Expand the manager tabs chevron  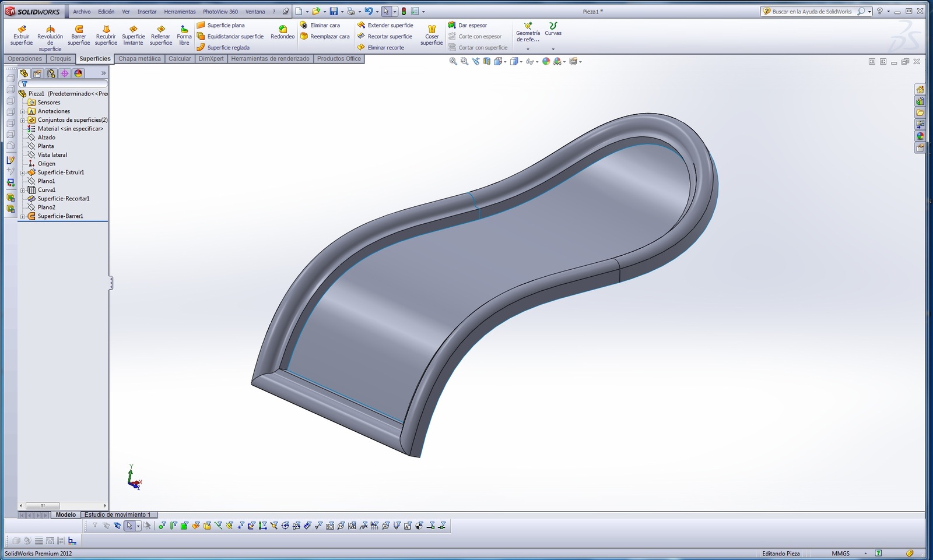(103, 73)
